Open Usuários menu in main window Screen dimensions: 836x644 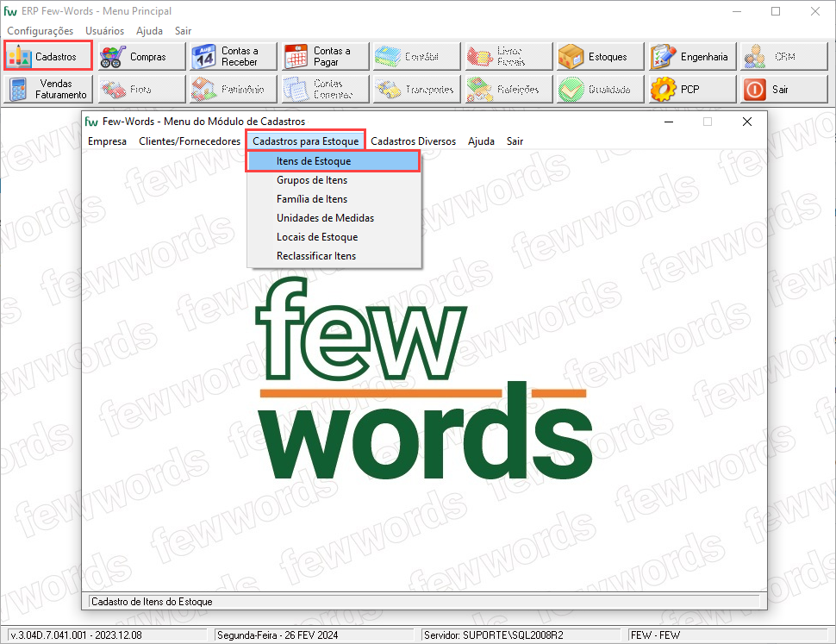pos(104,31)
